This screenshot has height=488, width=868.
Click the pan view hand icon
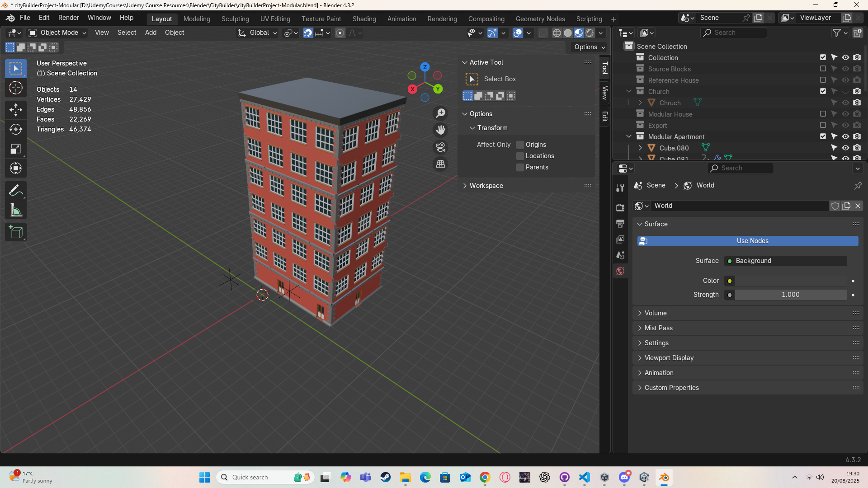click(x=440, y=130)
